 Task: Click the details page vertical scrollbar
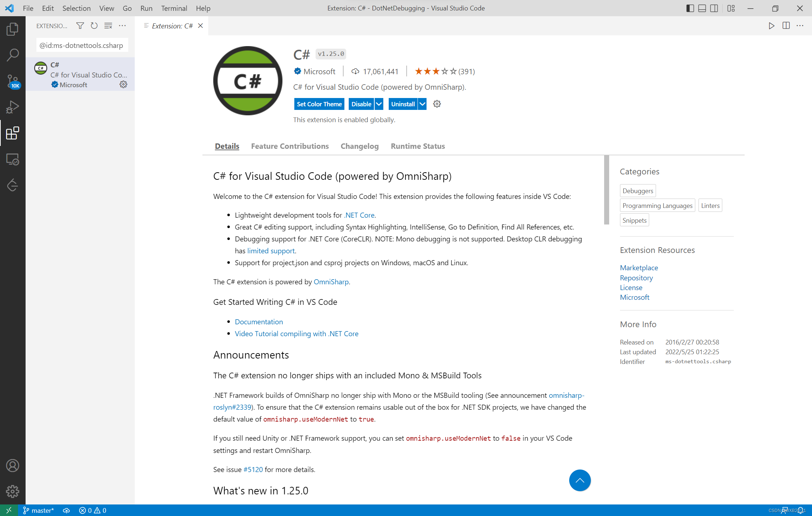pos(606,190)
